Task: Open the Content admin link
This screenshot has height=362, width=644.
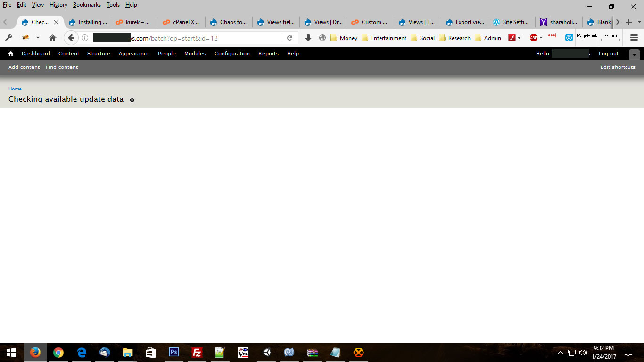Action: pyautogui.click(x=69, y=54)
